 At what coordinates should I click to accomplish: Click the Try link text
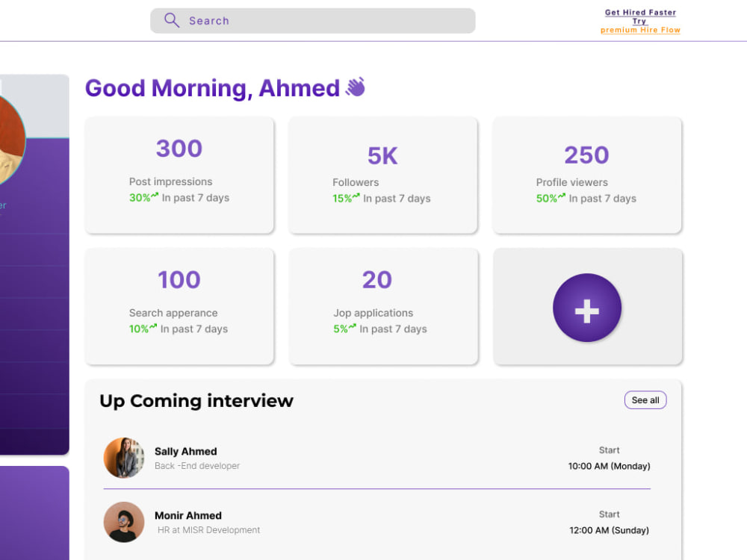click(x=639, y=21)
